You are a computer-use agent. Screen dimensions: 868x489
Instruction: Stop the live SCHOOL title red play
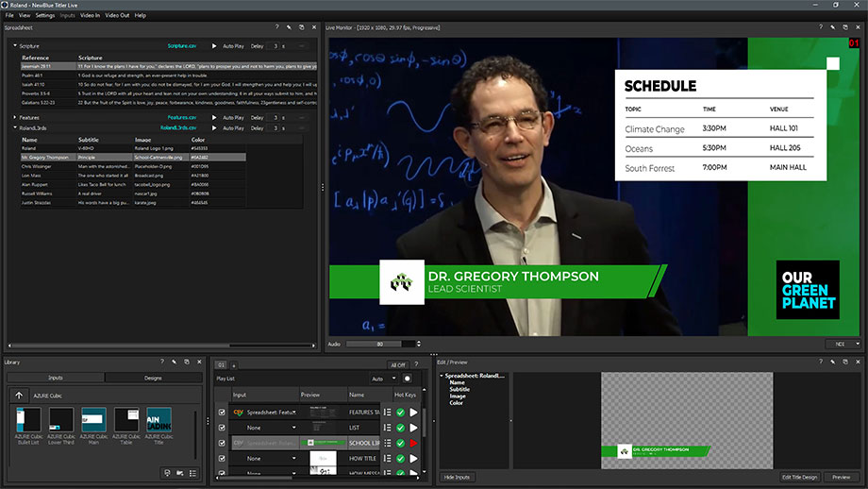[x=413, y=443]
